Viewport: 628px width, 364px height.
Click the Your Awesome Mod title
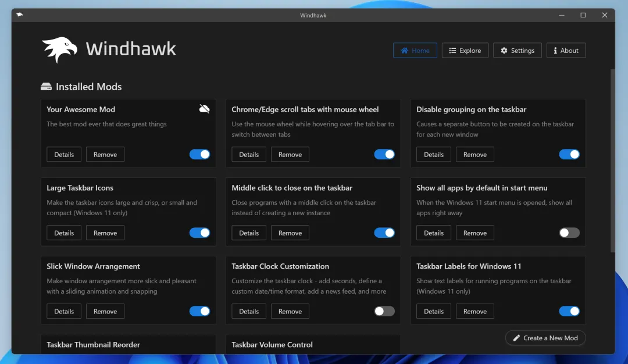coord(81,109)
